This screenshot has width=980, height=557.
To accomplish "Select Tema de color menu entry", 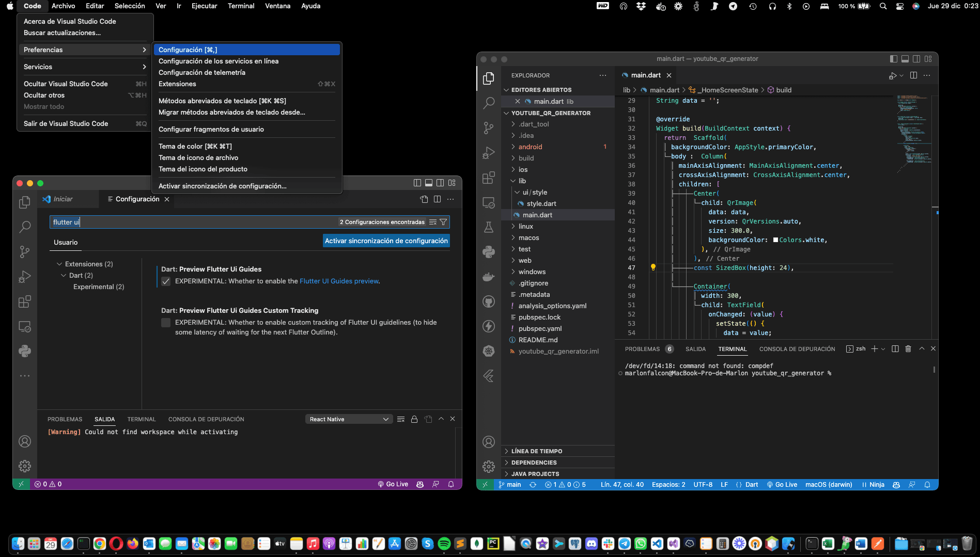I will [x=247, y=146].
